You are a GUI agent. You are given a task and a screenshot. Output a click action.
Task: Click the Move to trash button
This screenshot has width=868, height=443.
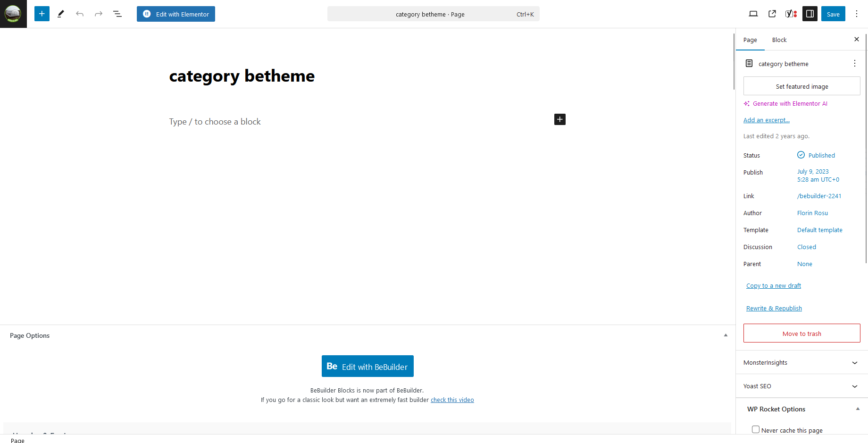801,333
